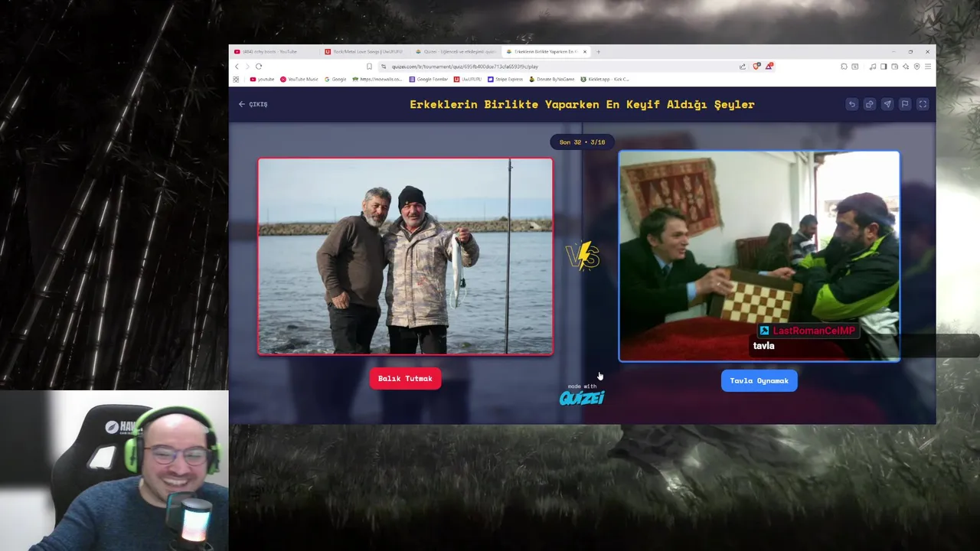Switch to the echy boots YouTube tab

pyautogui.click(x=274, y=51)
